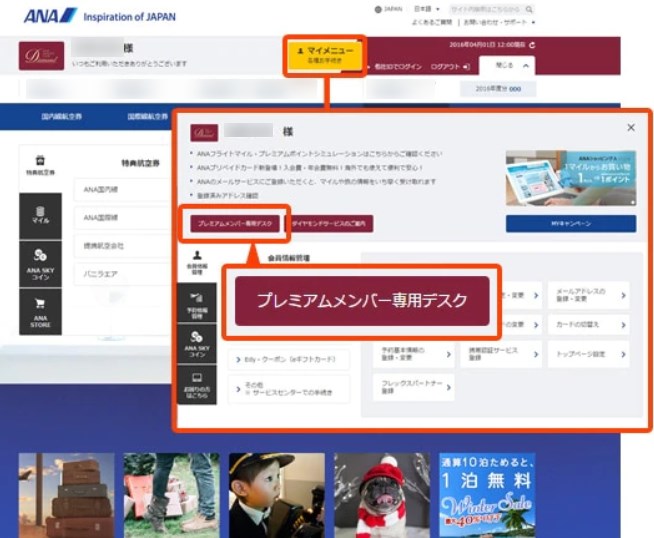The image size is (654, 538).
Task: Select the 国際線航空券 navigation tab
Action: click(148, 116)
